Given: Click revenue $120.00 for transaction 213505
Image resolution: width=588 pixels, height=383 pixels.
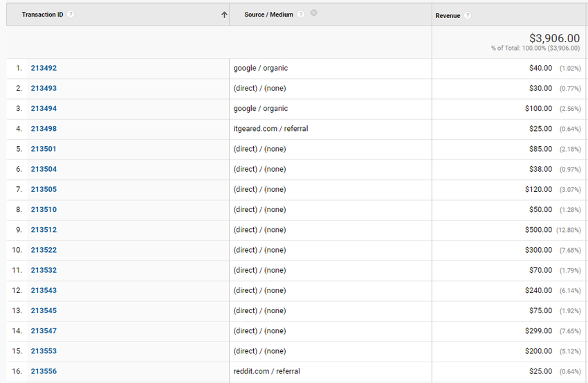Looking at the screenshot, I should click(x=538, y=190).
